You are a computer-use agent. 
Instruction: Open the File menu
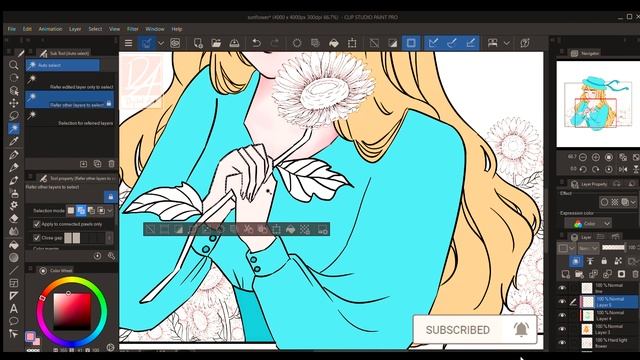12,29
